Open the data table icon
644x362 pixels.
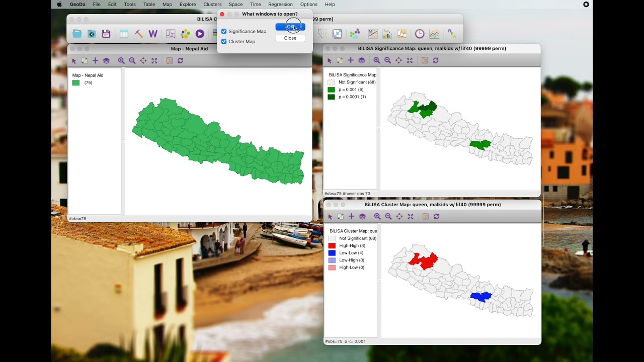click(124, 34)
